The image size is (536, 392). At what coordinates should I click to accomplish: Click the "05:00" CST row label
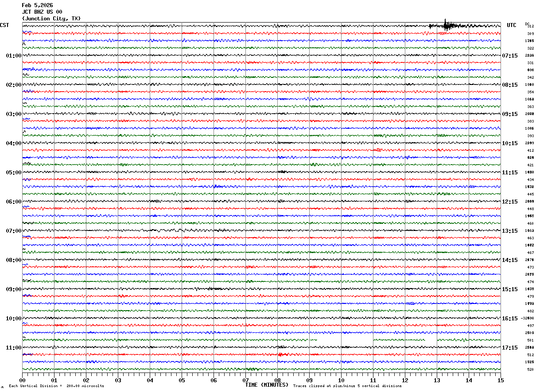pos(14,173)
